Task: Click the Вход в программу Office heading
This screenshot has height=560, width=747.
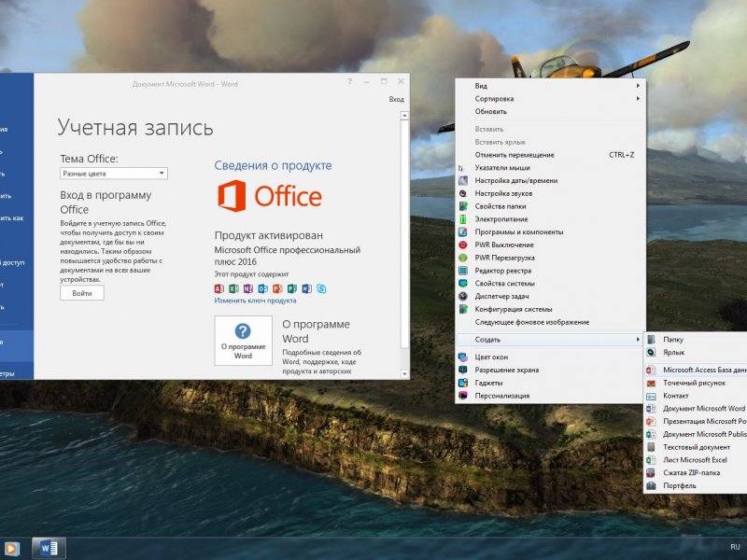Action: pyautogui.click(x=106, y=203)
